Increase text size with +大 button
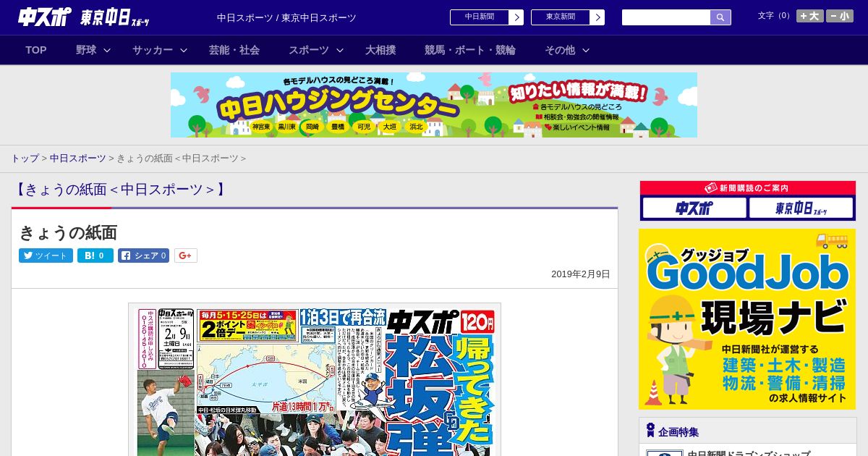 (809, 16)
